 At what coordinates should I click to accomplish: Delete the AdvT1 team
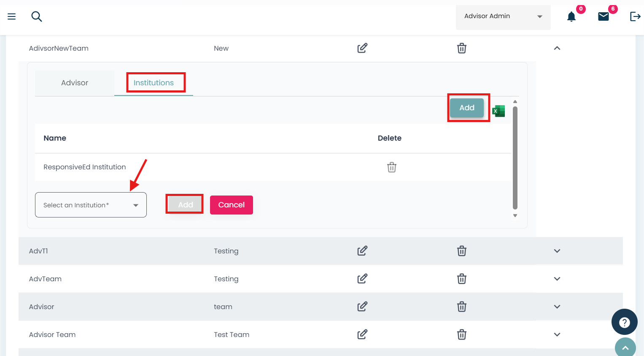click(x=462, y=251)
